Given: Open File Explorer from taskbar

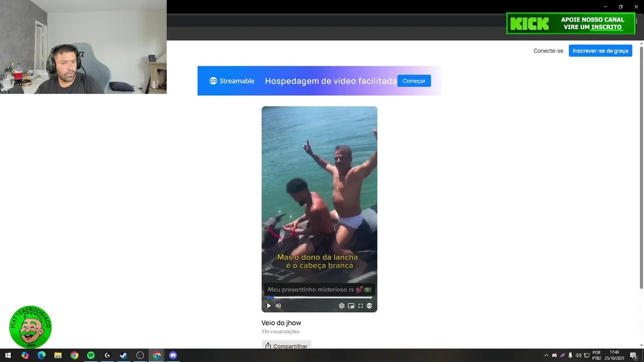Looking at the screenshot, I should 58,355.
